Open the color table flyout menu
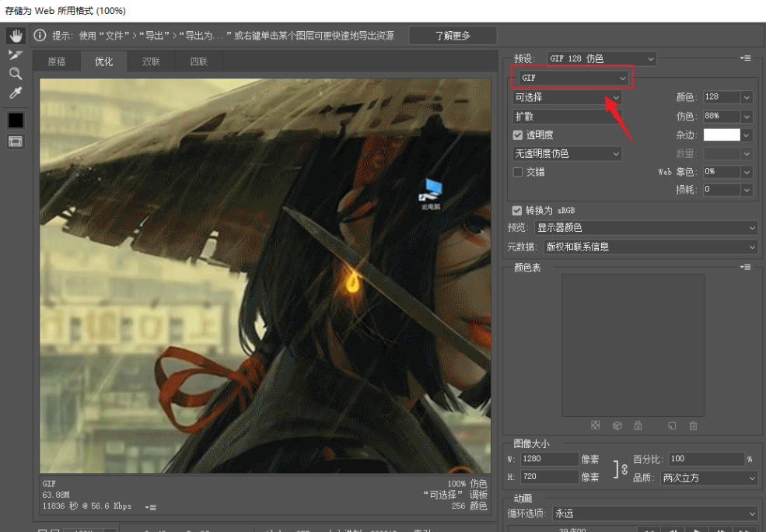 pyautogui.click(x=746, y=267)
